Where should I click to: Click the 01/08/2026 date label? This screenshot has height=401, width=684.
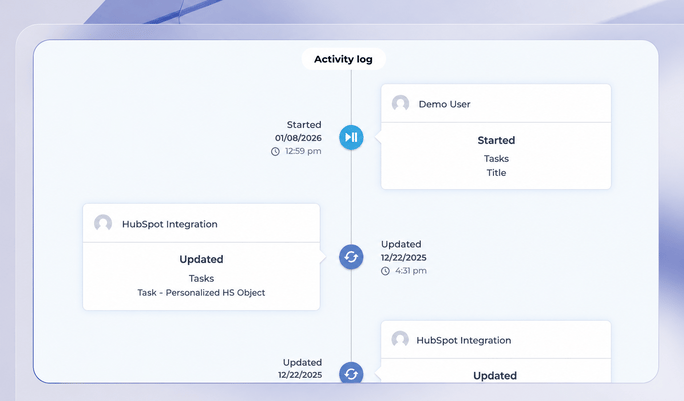click(x=298, y=138)
